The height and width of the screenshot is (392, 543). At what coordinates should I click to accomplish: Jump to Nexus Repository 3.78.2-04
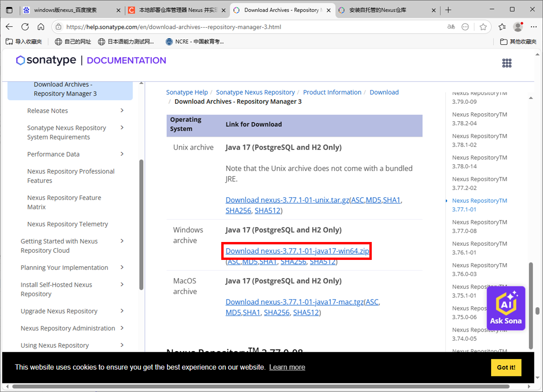point(479,119)
